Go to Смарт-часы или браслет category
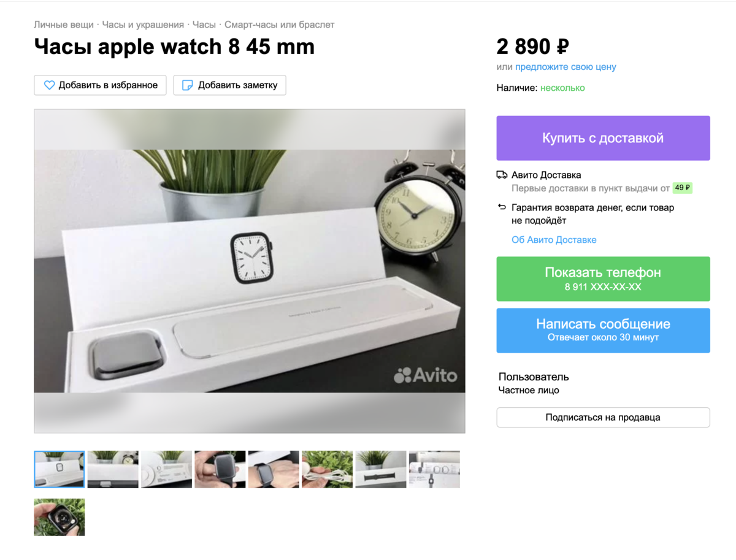 tap(280, 25)
